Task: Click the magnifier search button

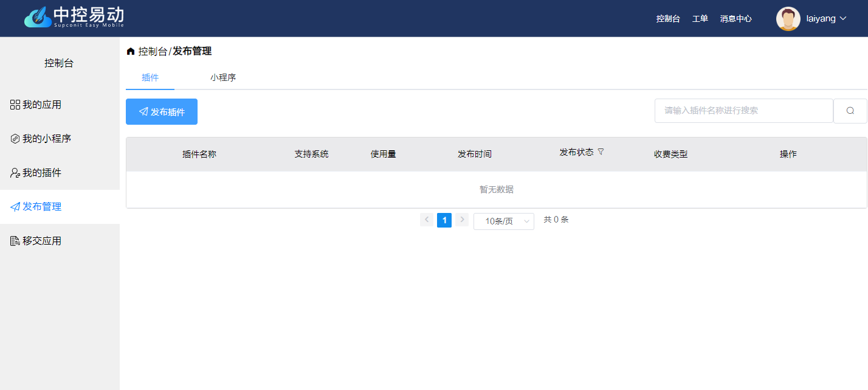Action: tap(850, 111)
